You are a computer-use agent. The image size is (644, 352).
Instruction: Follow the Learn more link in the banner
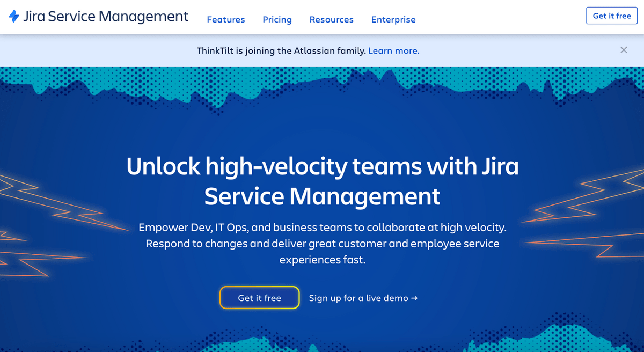click(x=394, y=50)
